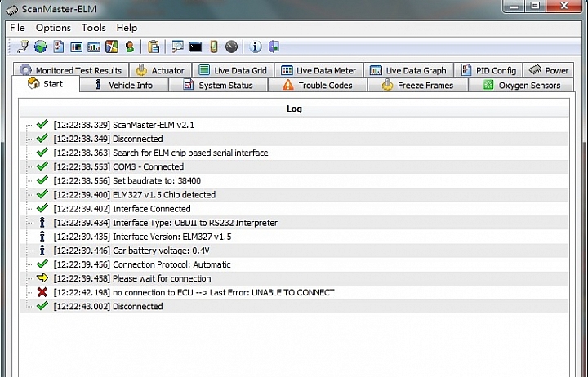The image size is (588, 377).
Task: Open the System Status tab
Action: (x=218, y=85)
